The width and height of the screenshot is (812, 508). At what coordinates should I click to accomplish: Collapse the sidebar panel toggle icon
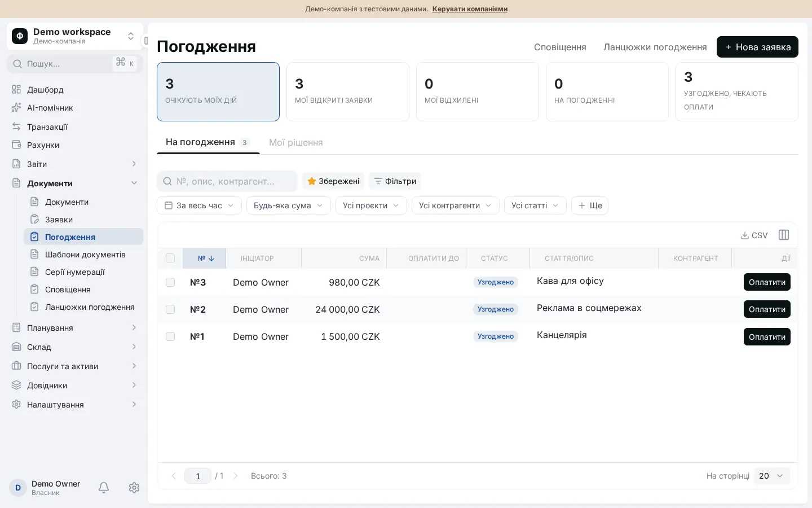(x=146, y=41)
